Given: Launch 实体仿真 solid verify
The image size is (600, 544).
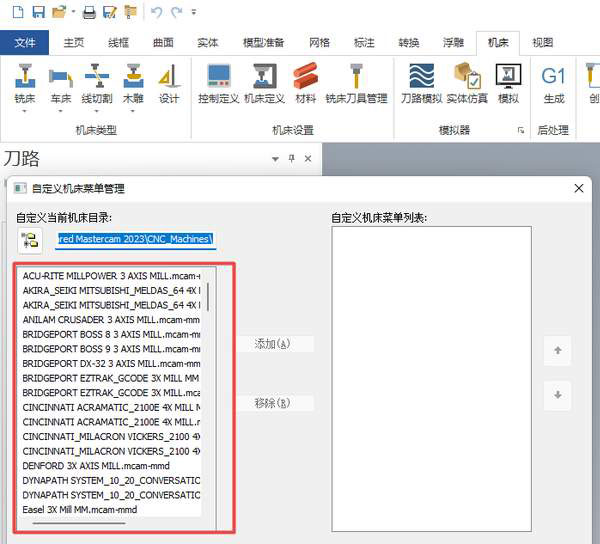Looking at the screenshot, I should 467,83.
